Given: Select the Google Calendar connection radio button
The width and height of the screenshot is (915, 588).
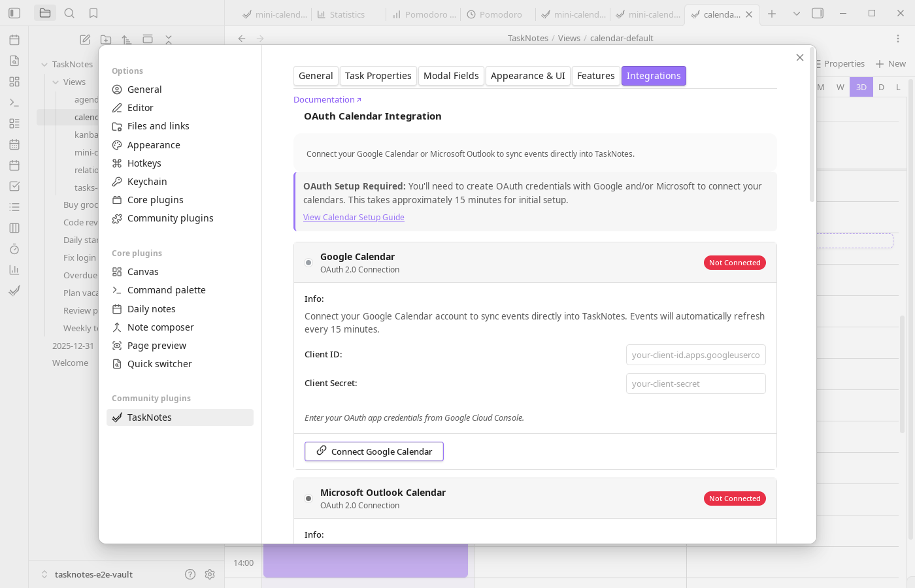Looking at the screenshot, I should [308, 262].
